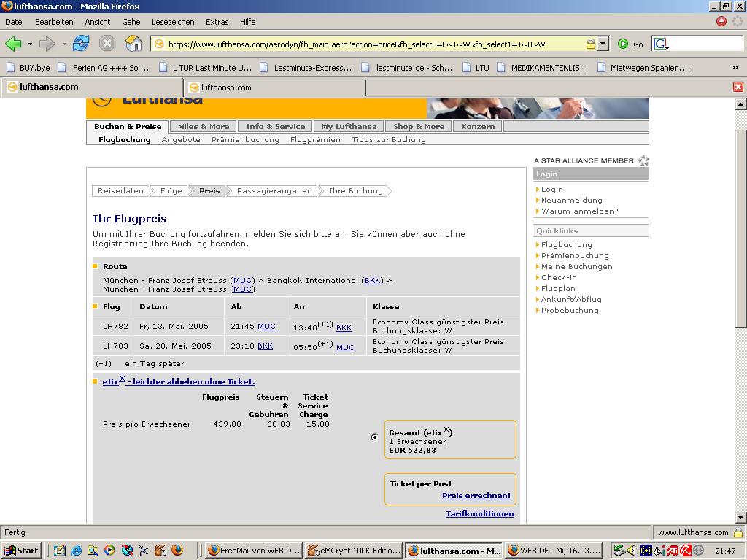This screenshot has width=747, height=560.
Task: Expand the address bar URL history dropdown
Action: pos(603,44)
